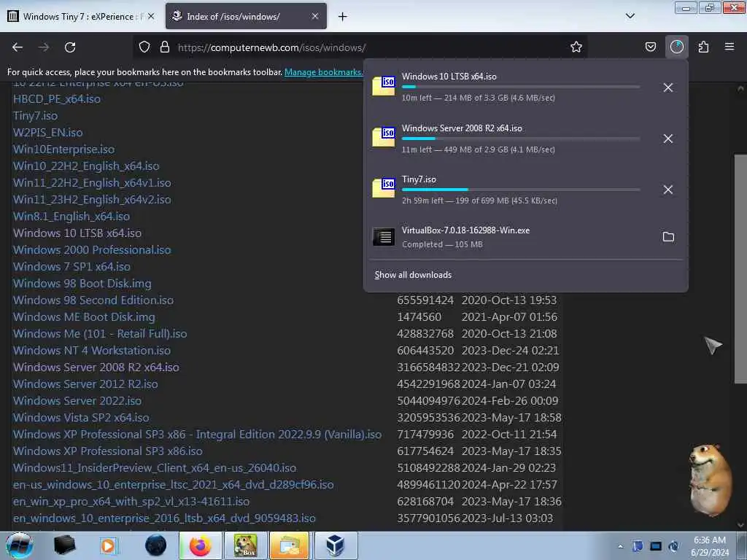747x560 pixels.
Task: Go back using the back arrow
Action: (18, 47)
